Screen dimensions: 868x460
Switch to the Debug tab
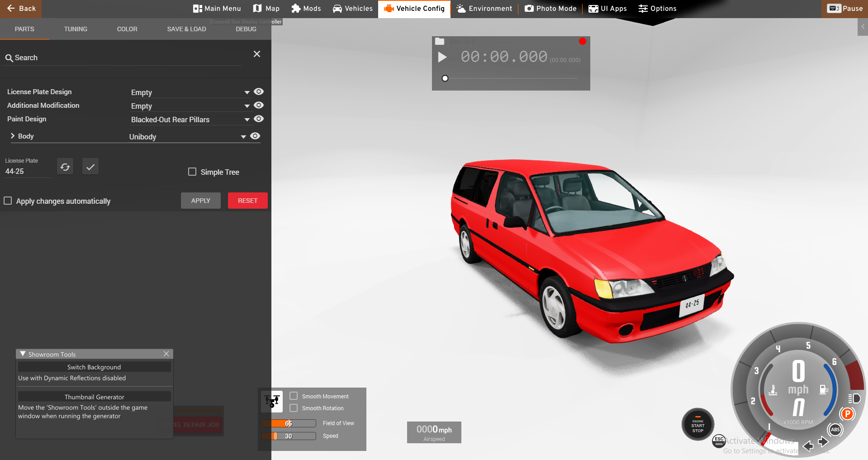click(246, 29)
